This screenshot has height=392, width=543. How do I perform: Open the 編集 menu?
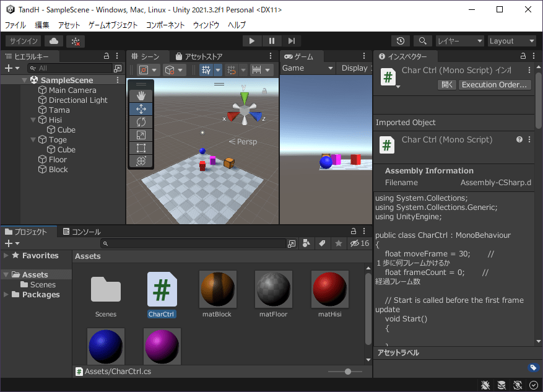point(42,25)
